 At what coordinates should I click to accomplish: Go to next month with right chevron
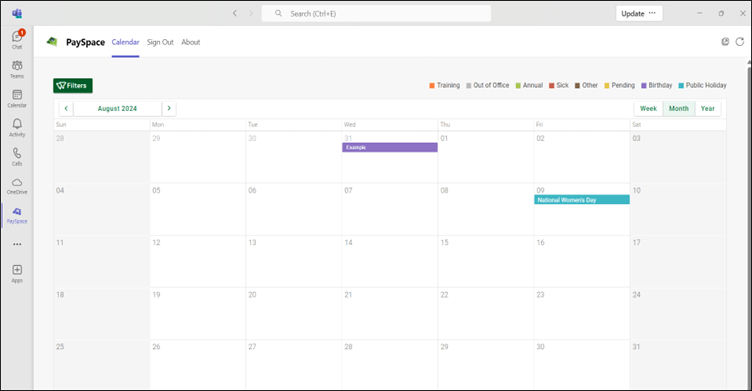pyautogui.click(x=169, y=108)
